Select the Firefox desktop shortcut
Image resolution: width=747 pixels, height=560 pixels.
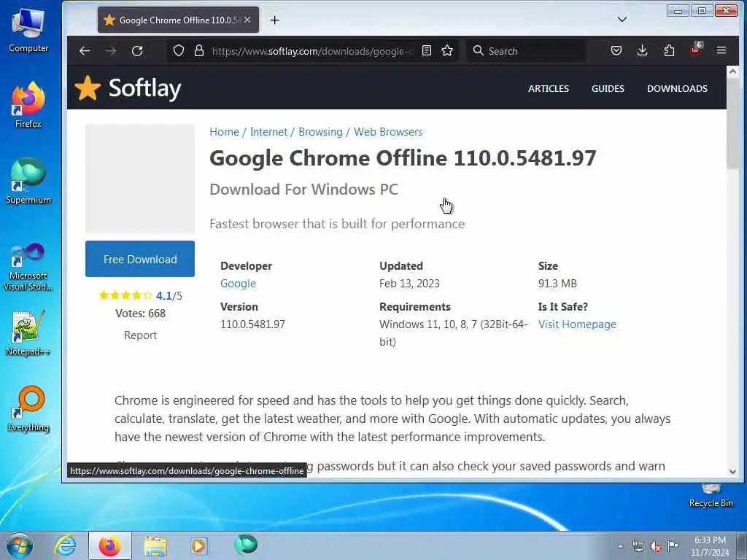pos(28,105)
